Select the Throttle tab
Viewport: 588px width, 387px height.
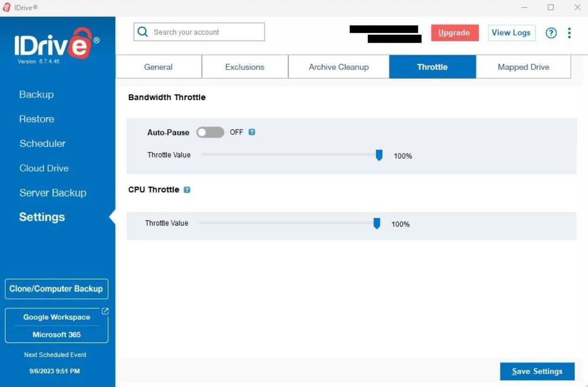432,67
